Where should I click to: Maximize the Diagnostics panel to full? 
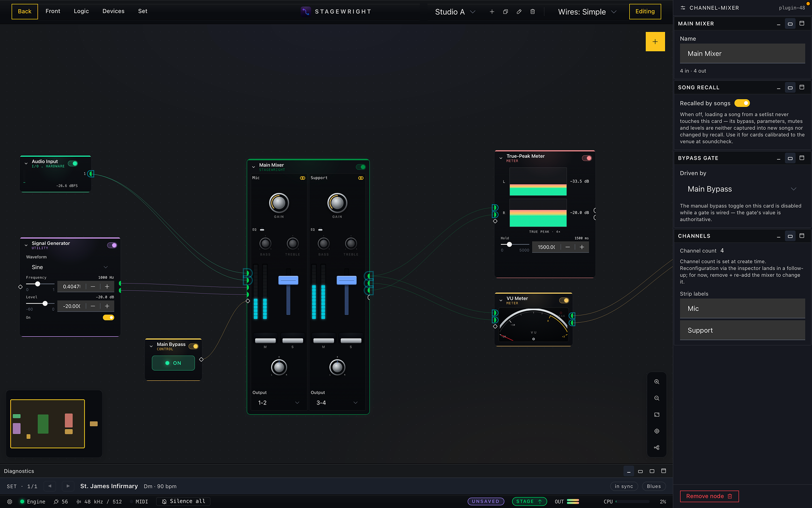pyautogui.click(x=664, y=471)
